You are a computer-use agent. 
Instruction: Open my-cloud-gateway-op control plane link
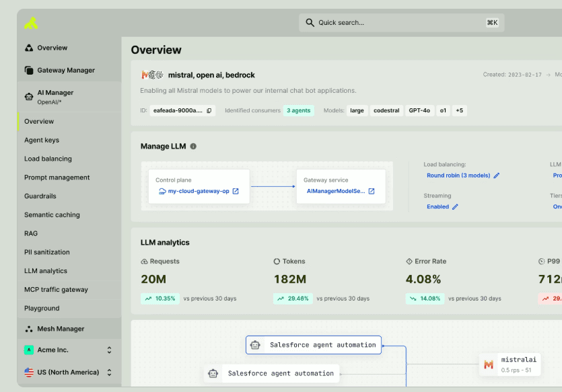(x=199, y=191)
